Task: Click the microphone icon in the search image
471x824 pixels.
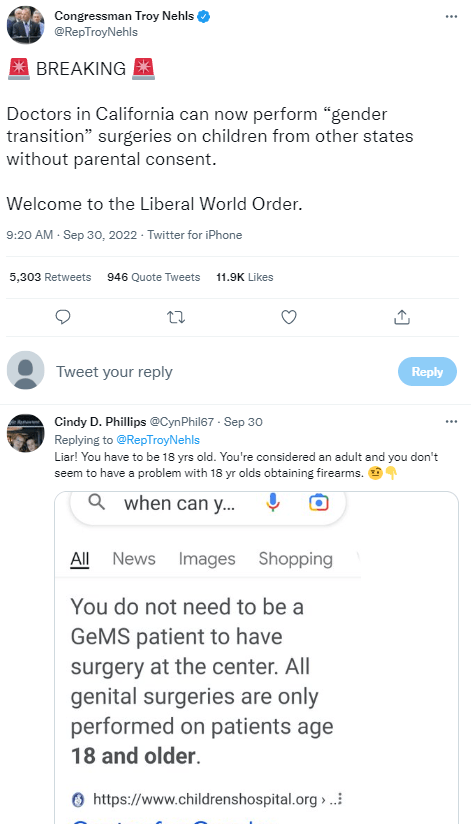Action: [273, 503]
